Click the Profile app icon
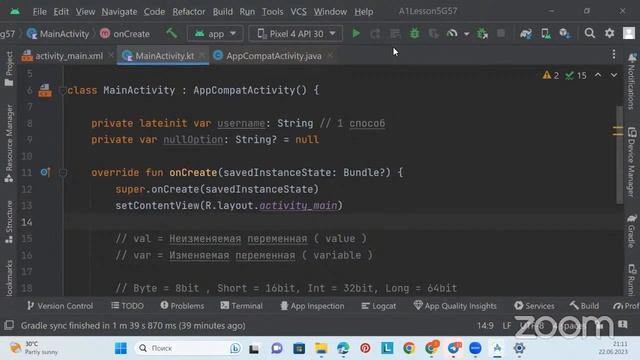The width and height of the screenshot is (640, 360). [451, 33]
